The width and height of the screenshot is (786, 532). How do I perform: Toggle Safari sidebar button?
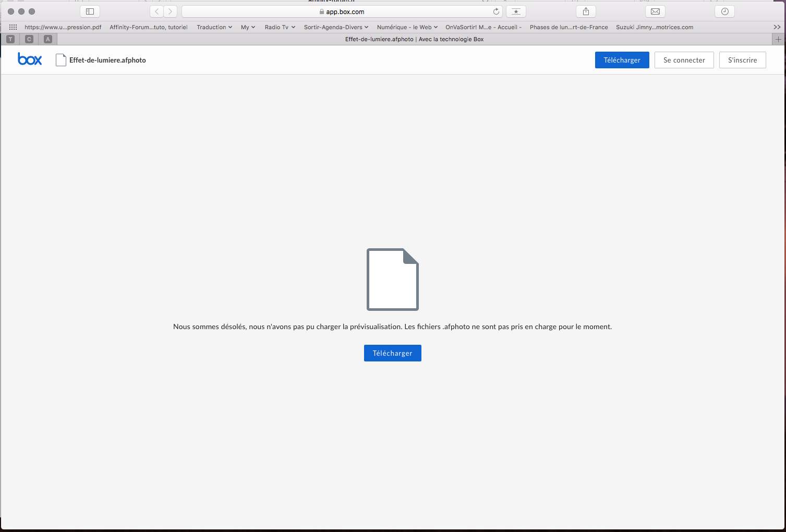[90, 11]
